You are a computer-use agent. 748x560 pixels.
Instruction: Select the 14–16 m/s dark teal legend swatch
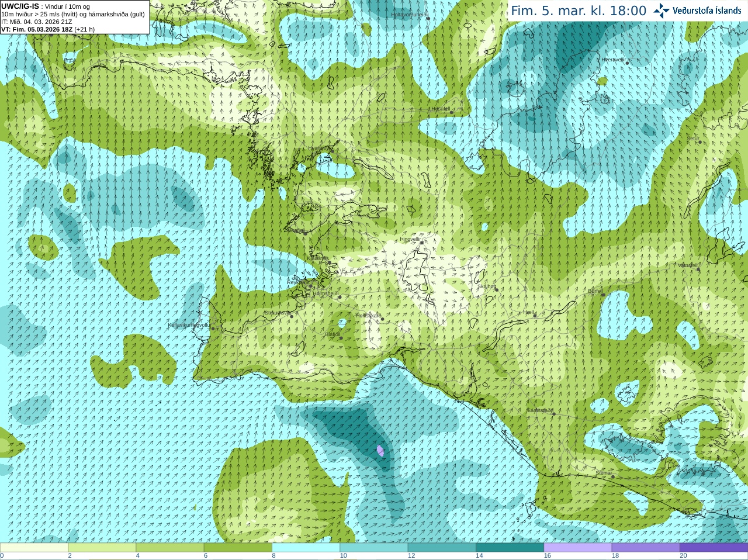coord(510,548)
